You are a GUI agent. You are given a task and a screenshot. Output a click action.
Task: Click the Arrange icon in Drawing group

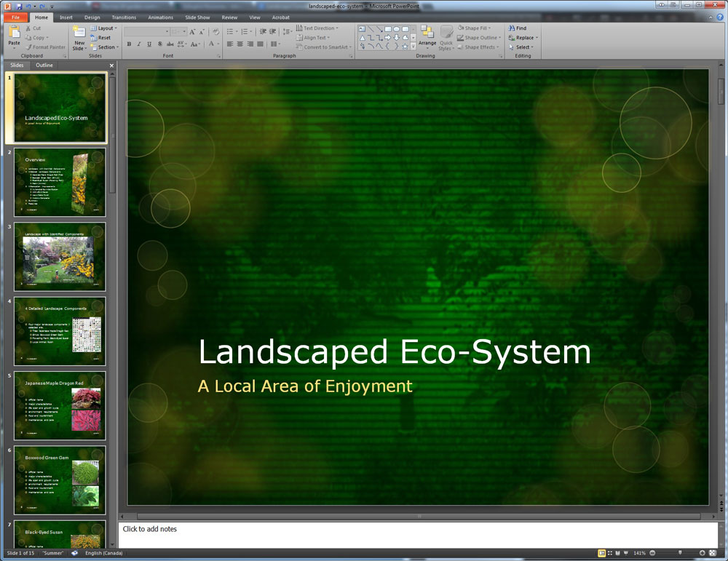(427, 33)
